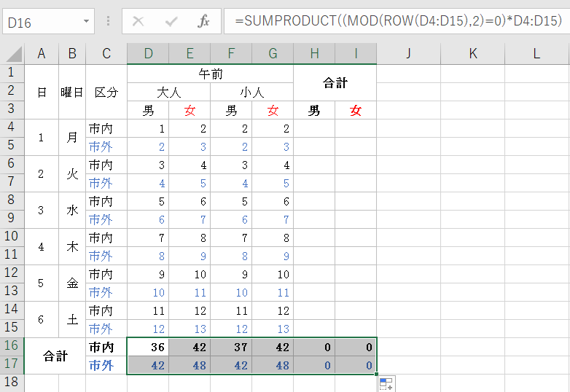Select row 9 header
Viewport: 570px width, 392px height.
point(11,218)
